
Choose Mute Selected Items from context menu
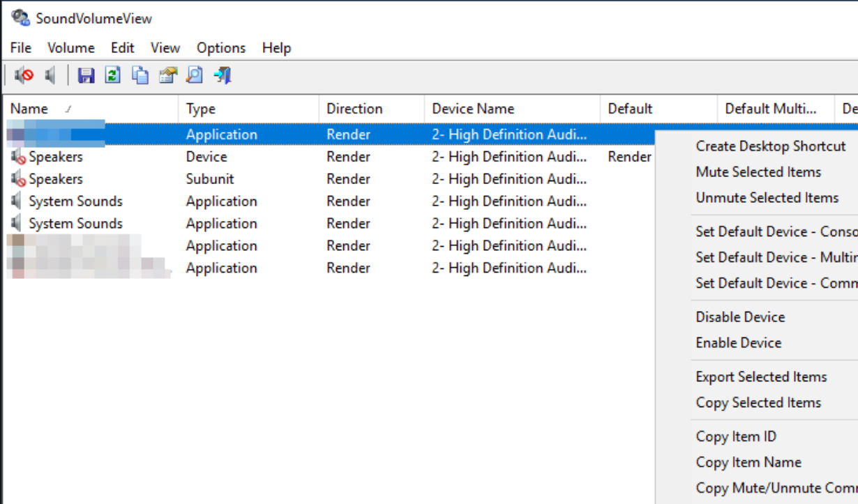click(x=759, y=171)
